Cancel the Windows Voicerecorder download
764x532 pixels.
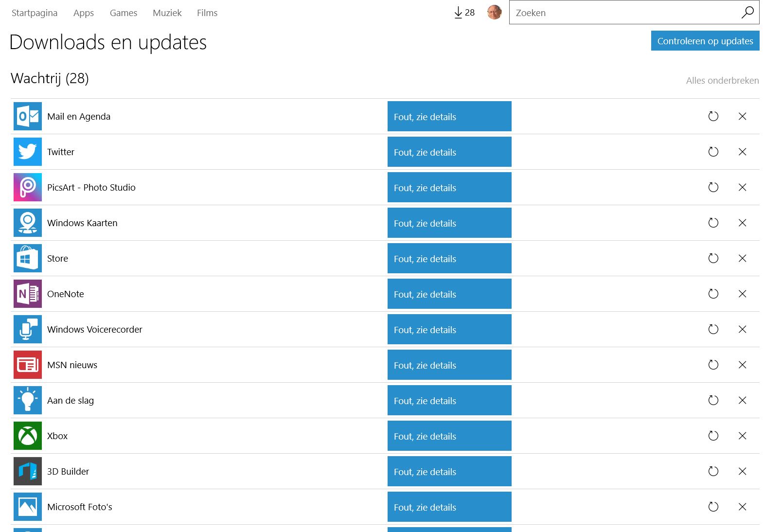(743, 329)
